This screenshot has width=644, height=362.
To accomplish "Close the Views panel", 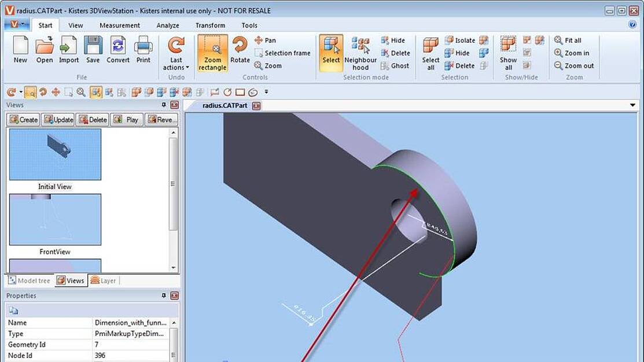I will (174, 105).
